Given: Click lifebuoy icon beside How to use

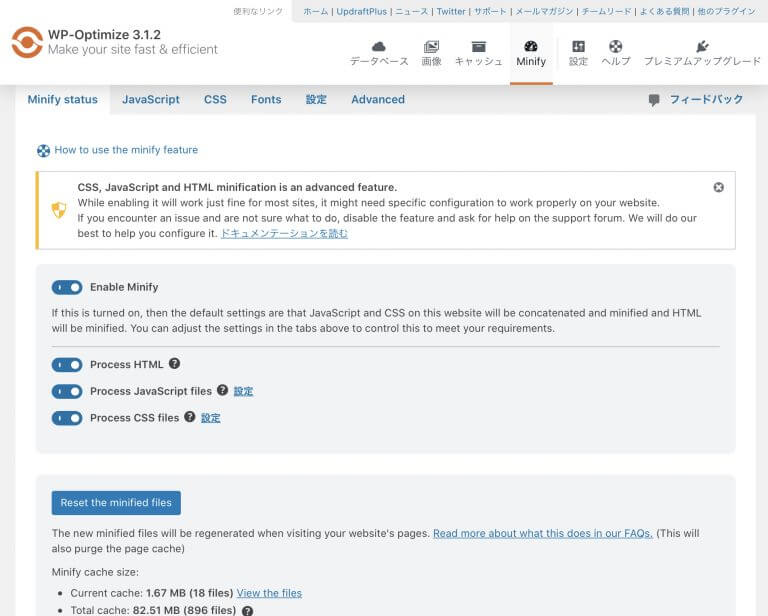Looking at the screenshot, I should 44,151.
